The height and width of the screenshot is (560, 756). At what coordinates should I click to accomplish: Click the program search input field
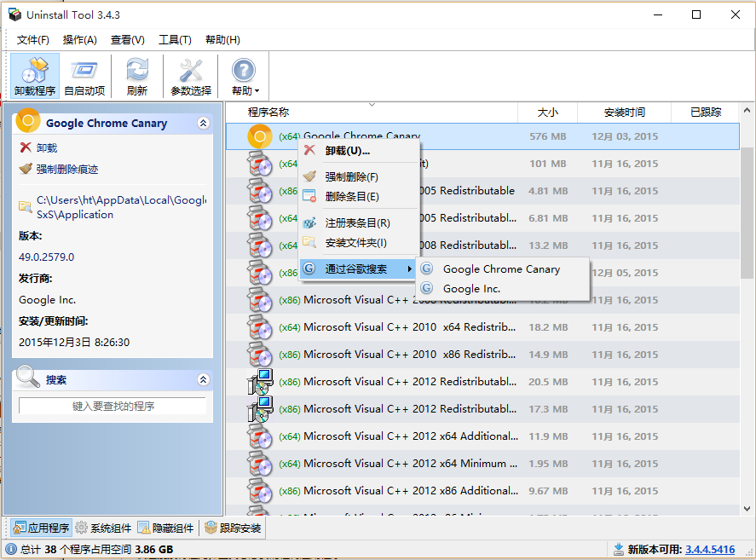click(x=113, y=407)
